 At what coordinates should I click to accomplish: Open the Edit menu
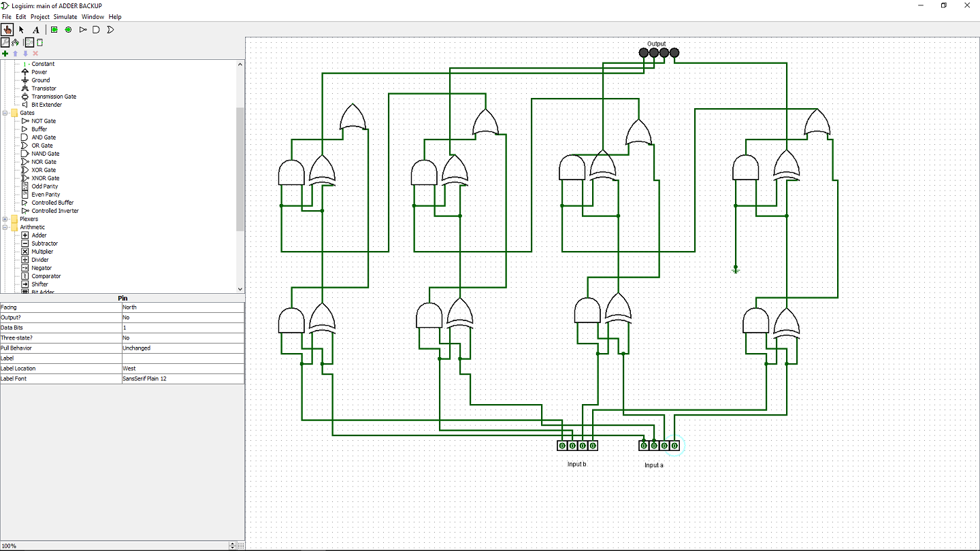[x=21, y=16]
